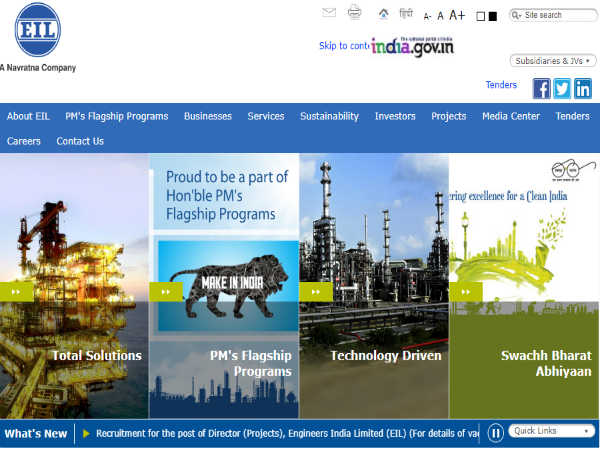Open the Media Center menu item
600x450 pixels.
511,116
